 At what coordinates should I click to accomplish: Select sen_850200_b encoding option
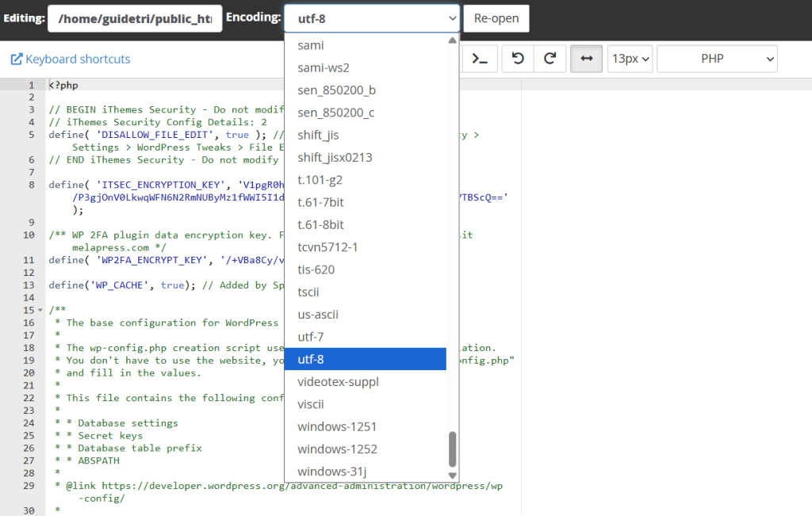point(365,90)
